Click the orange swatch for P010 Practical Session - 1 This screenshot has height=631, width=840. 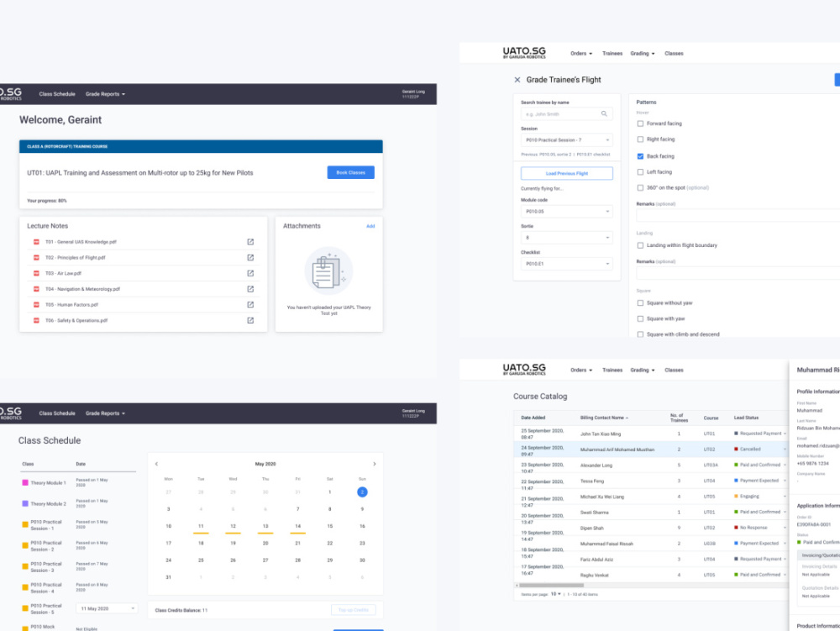pyautogui.click(x=24, y=524)
